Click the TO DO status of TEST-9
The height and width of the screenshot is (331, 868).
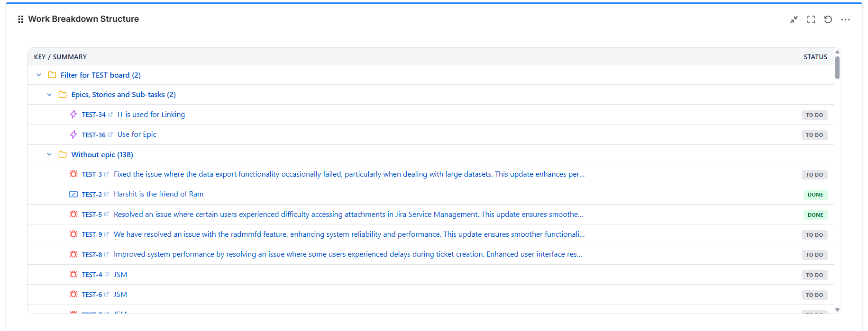pos(814,235)
